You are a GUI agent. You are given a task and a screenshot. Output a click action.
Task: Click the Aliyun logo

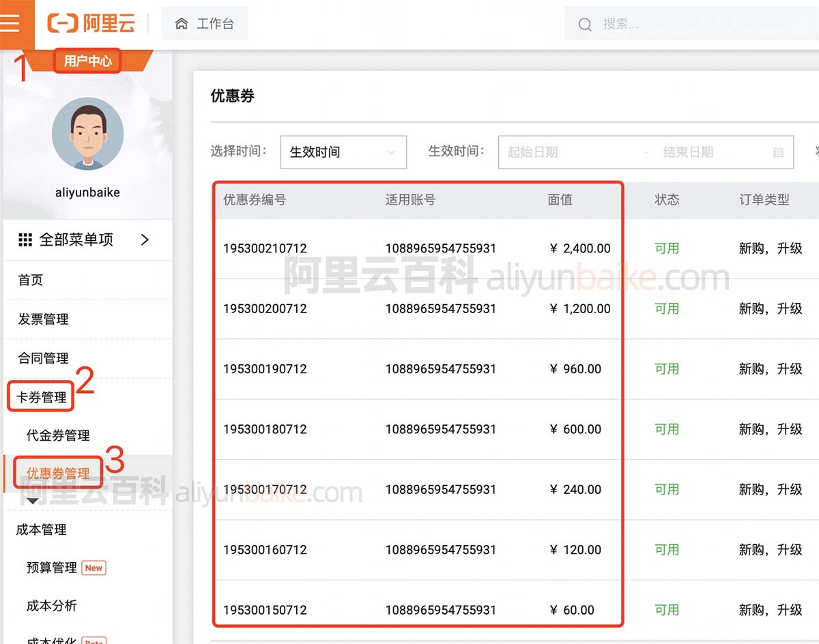pyautogui.click(x=91, y=23)
